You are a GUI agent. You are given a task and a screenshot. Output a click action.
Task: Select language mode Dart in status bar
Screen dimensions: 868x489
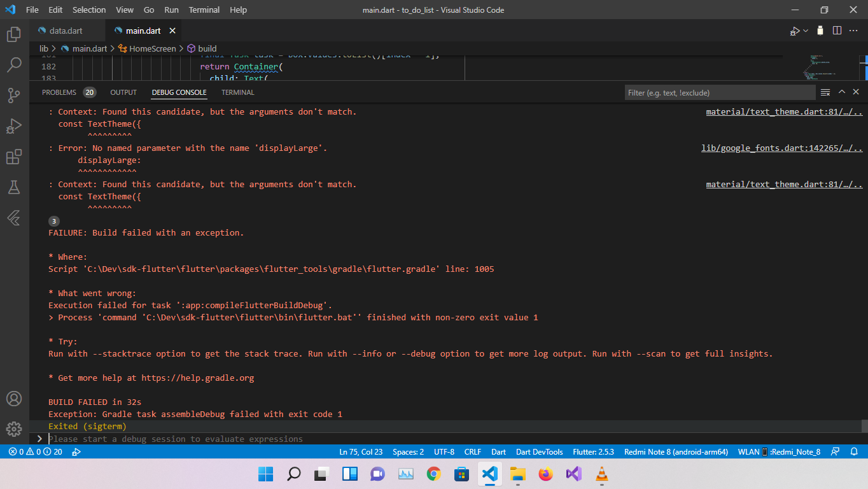point(499,452)
